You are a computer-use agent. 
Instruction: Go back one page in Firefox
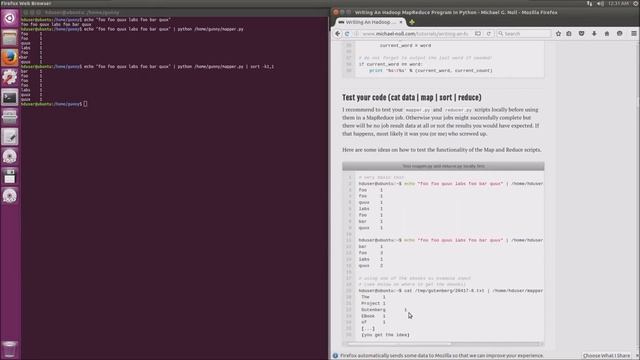[338, 34]
